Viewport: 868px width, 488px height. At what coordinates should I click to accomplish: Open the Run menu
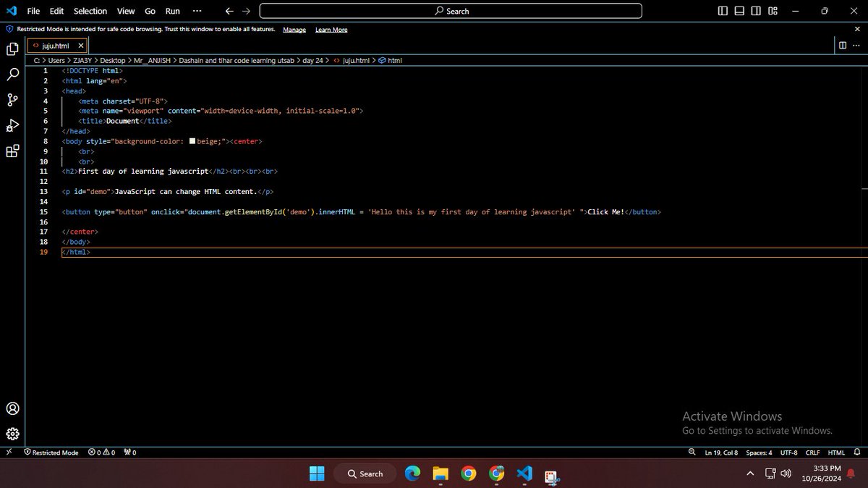pyautogui.click(x=172, y=11)
